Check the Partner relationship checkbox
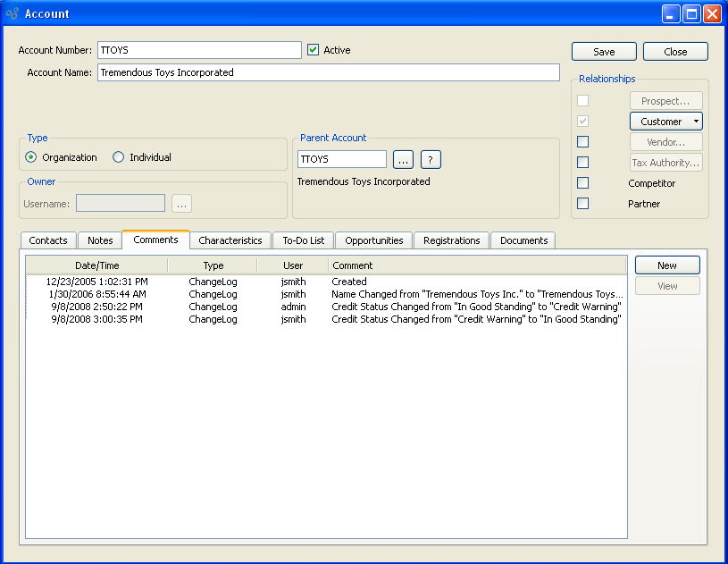 coord(583,204)
